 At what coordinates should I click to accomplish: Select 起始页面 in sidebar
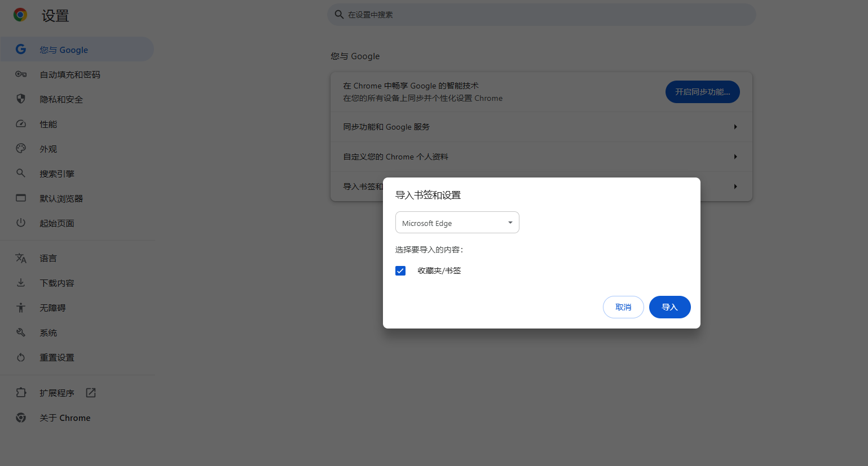pos(77,223)
